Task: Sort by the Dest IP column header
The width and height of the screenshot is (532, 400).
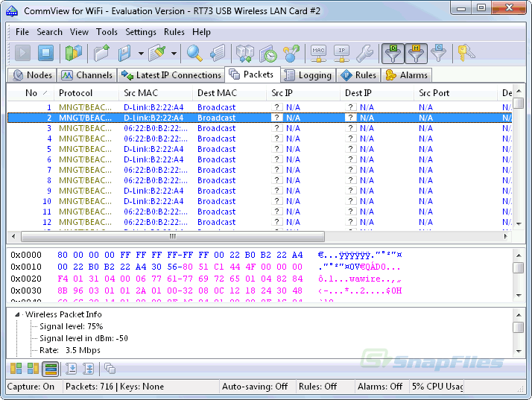Action: click(x=377, y=93)
